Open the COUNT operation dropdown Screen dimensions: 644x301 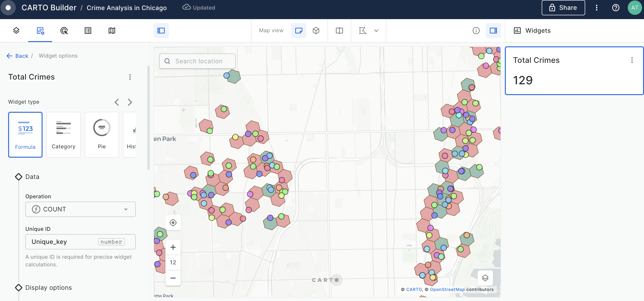81,209
